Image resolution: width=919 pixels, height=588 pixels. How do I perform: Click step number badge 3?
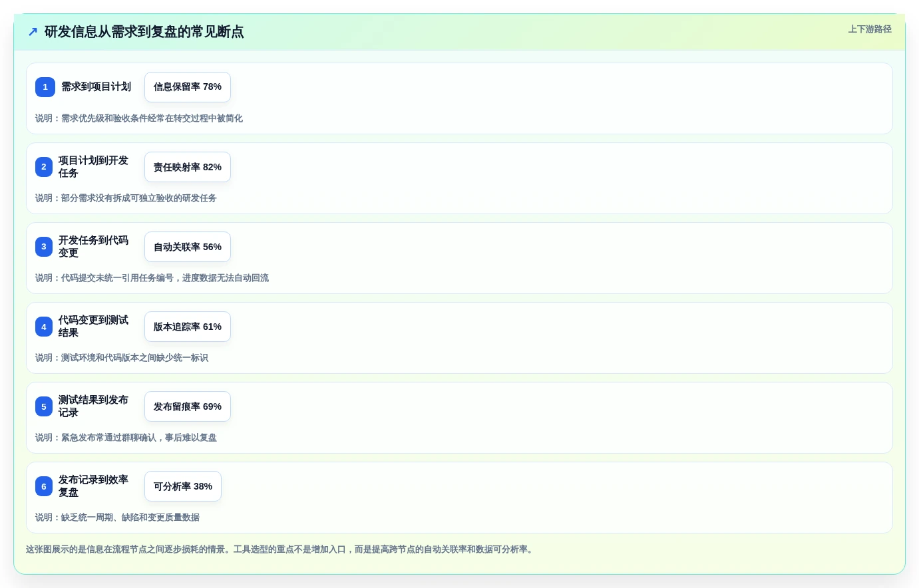coord(44,247)
